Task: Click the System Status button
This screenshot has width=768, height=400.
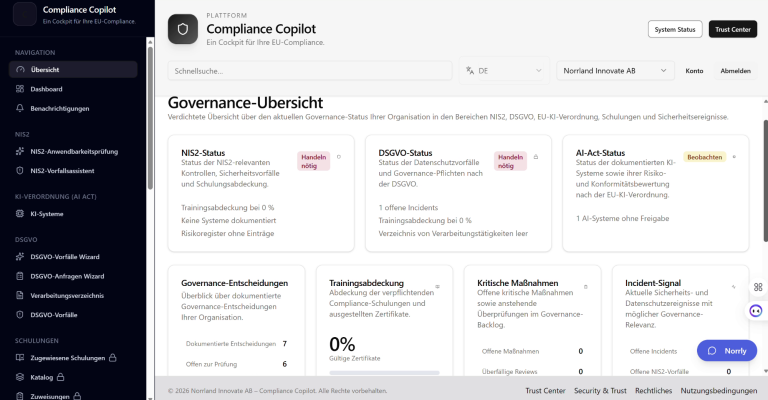Action: [x=675, y=29]
